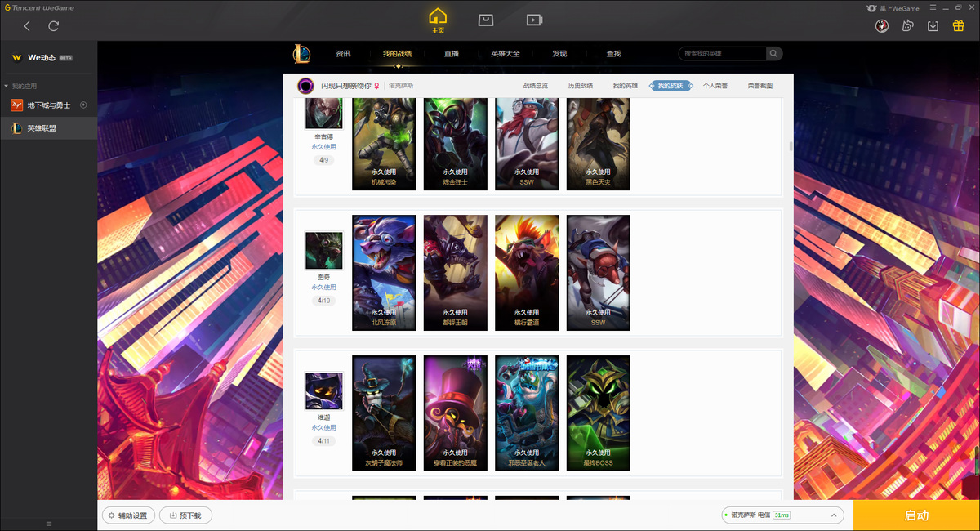Select the 我的皮肤 sub-tab

tap(670, 86)
